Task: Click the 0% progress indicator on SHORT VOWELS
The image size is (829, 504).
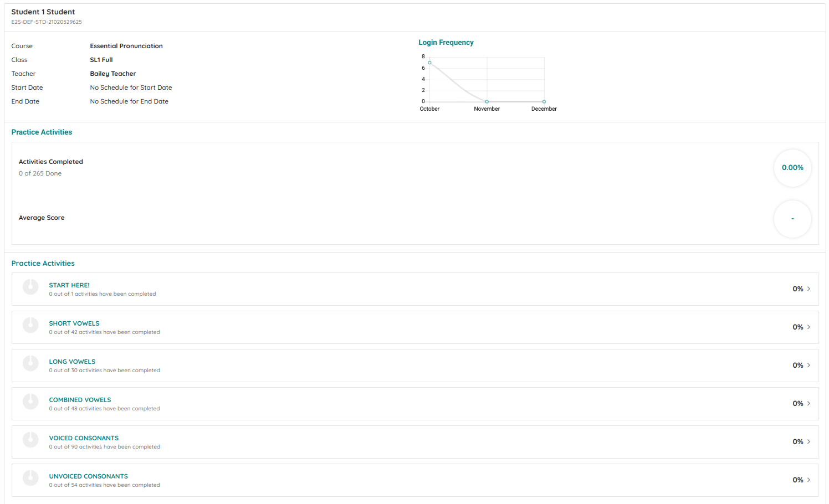Action: point(797,327)
